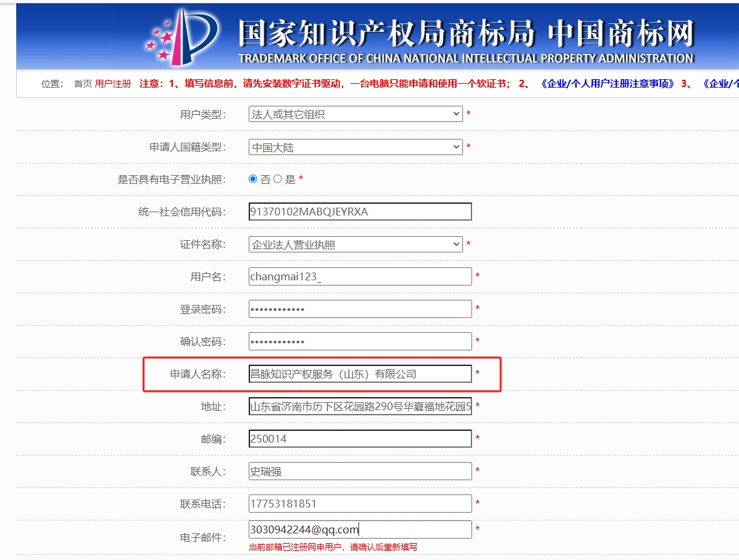Click the 用户注册 breadcrumb link
The image size is (739, 560).
coord(113,84)
